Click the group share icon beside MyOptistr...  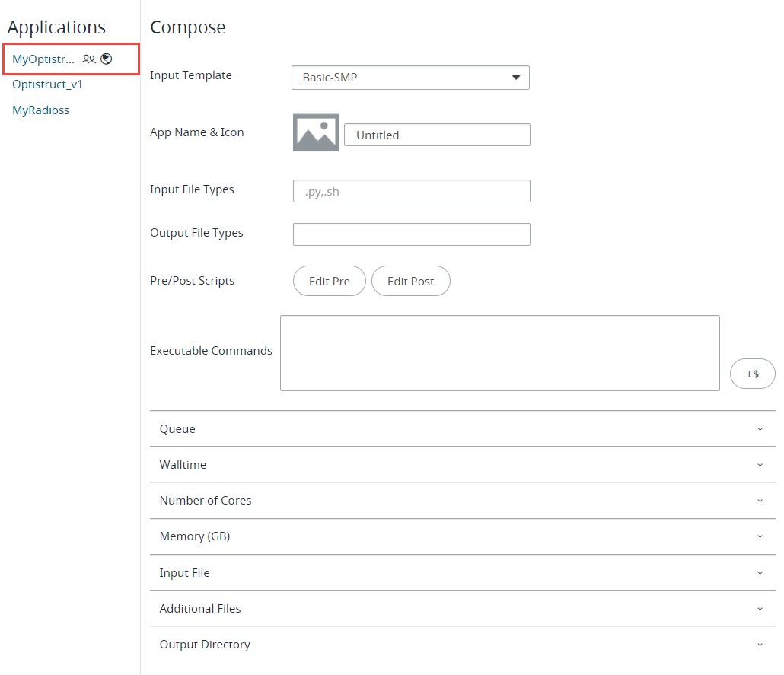88,59
